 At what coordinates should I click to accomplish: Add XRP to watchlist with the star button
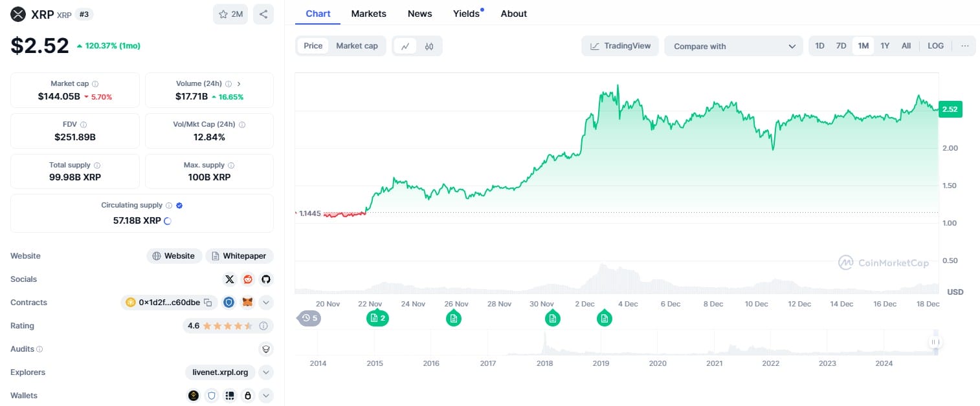point(230,14)
